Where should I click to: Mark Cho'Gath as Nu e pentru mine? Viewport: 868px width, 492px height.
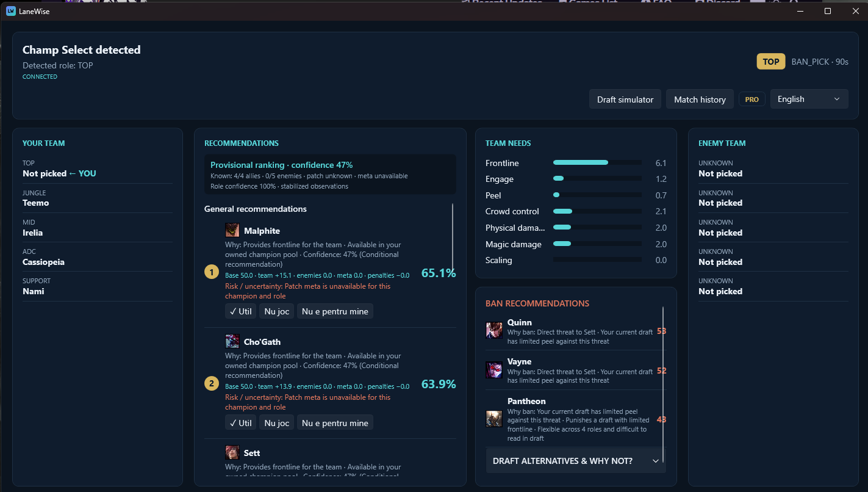pos(335,422)
